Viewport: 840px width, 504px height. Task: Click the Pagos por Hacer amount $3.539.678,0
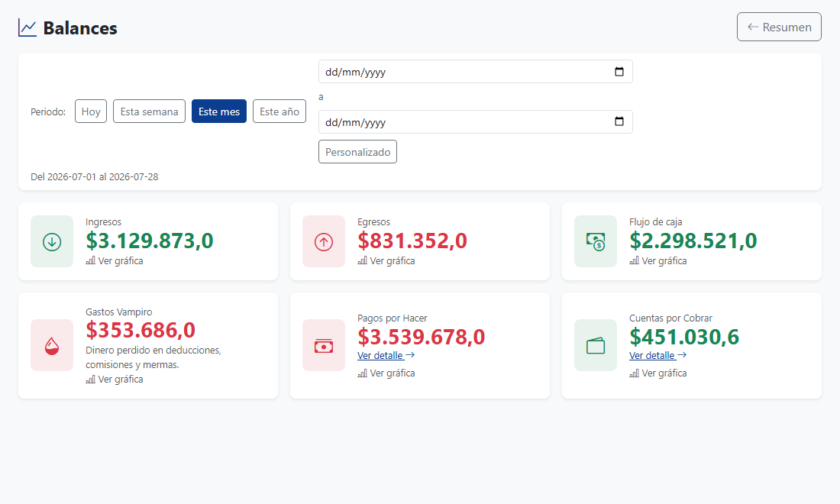421,337
